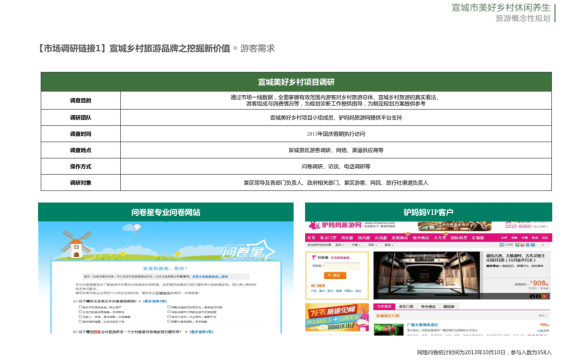Click the pink rabbit mascot on promo banner
The image size is (570, 360).
pos(363,318)
